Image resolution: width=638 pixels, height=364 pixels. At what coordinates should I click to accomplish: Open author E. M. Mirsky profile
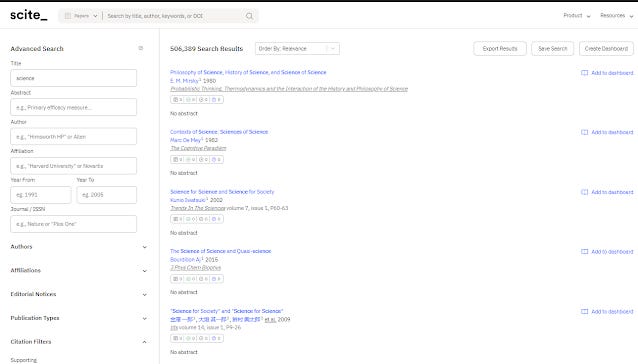coord(184,81)
